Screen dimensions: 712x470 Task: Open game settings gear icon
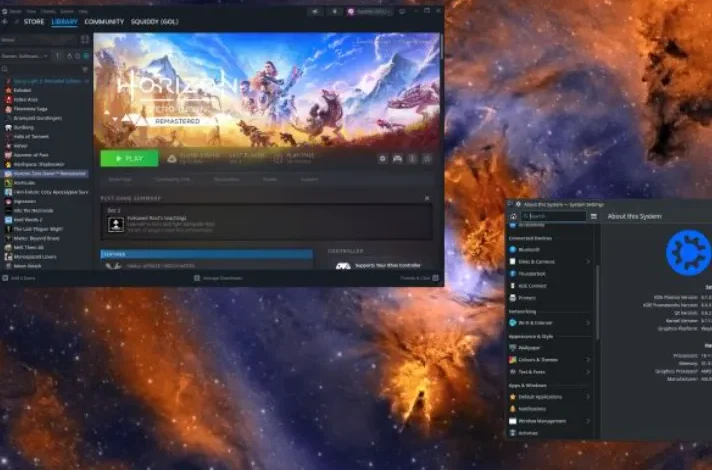pyautogui.click(x=382, y=158)
